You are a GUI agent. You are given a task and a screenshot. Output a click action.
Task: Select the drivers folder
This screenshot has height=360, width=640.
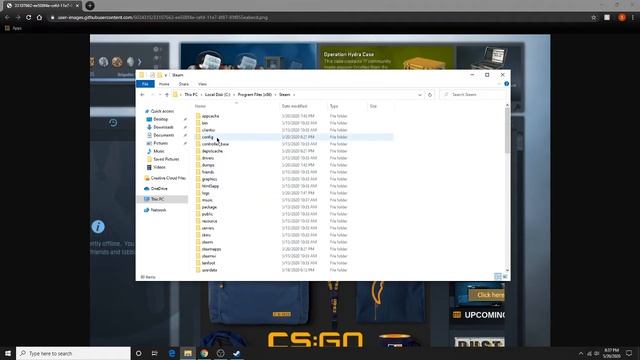tap(208, 158)
